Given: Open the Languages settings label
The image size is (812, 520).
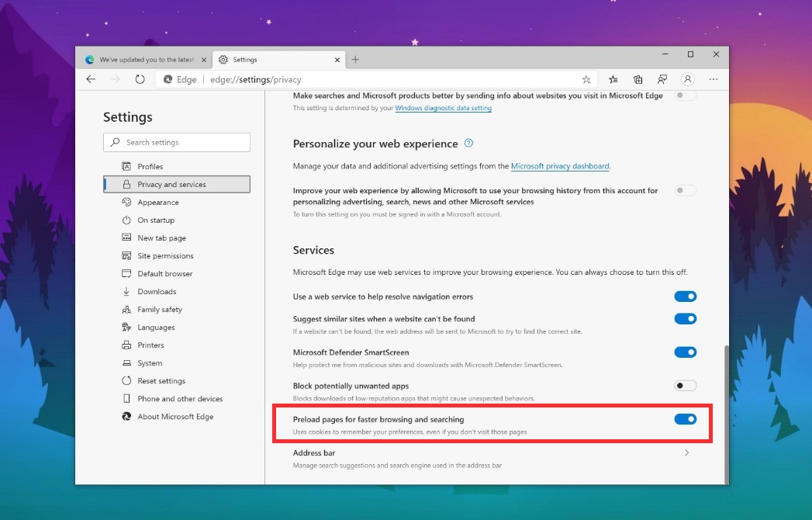Looking at the screenshot, I should tap(156, 328).
